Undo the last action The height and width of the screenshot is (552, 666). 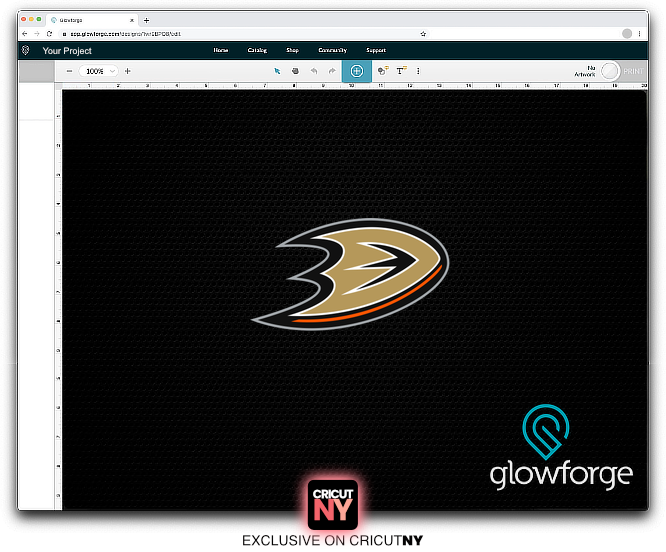click(x=314, y=71)
